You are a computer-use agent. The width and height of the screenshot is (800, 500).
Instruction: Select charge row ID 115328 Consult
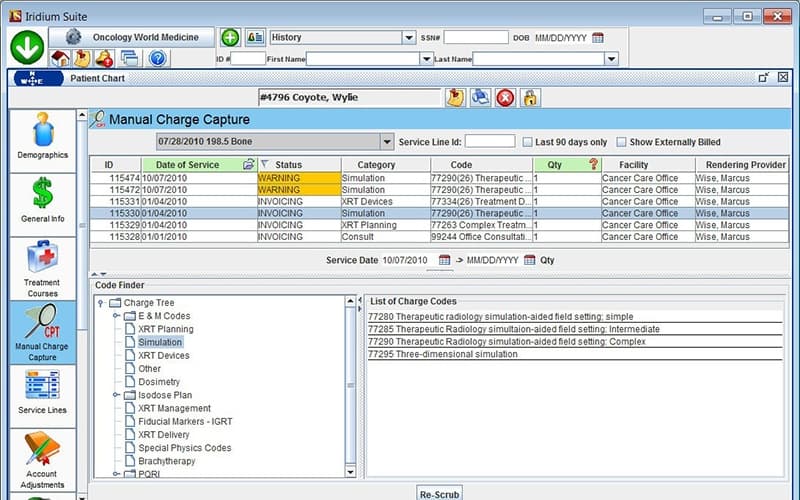click(x=439, y=237)
